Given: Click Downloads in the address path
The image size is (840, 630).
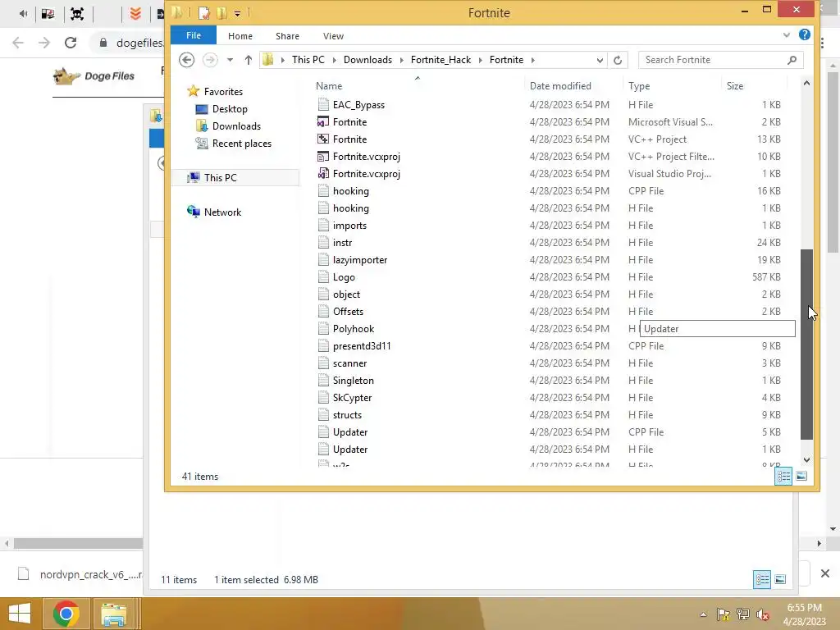Looking at the screenshot, I should (367, 60).
